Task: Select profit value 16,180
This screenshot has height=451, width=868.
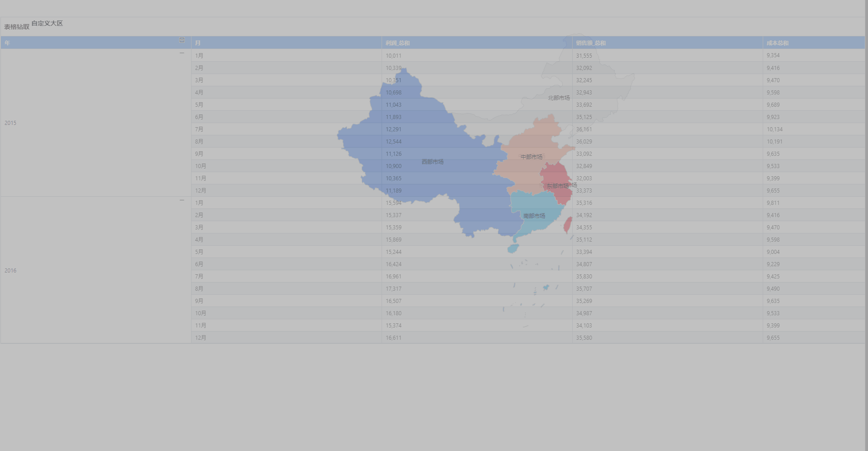Action: pyautogui.click(x=393, y=313)
